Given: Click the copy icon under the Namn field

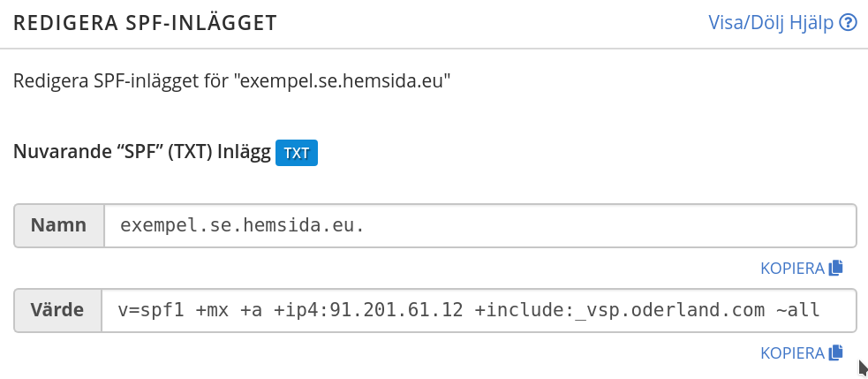Looking at the screenshot, I should [836, 268].
